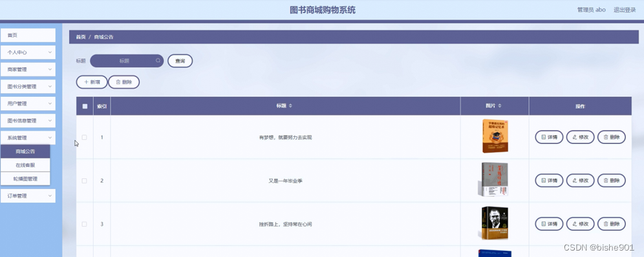The image size is (644, 257).
Task: Click the trash icon on the toolbar 删除 button
Action: point(118,82)
